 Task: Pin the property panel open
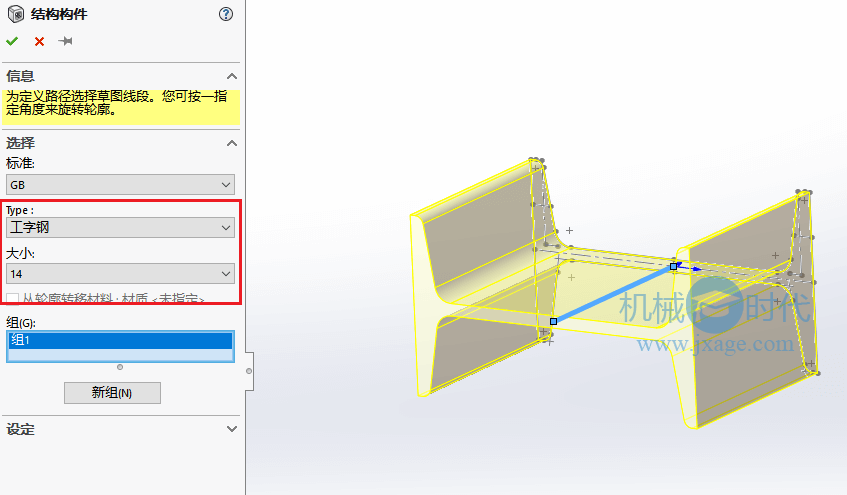click(x=65, y=41)
